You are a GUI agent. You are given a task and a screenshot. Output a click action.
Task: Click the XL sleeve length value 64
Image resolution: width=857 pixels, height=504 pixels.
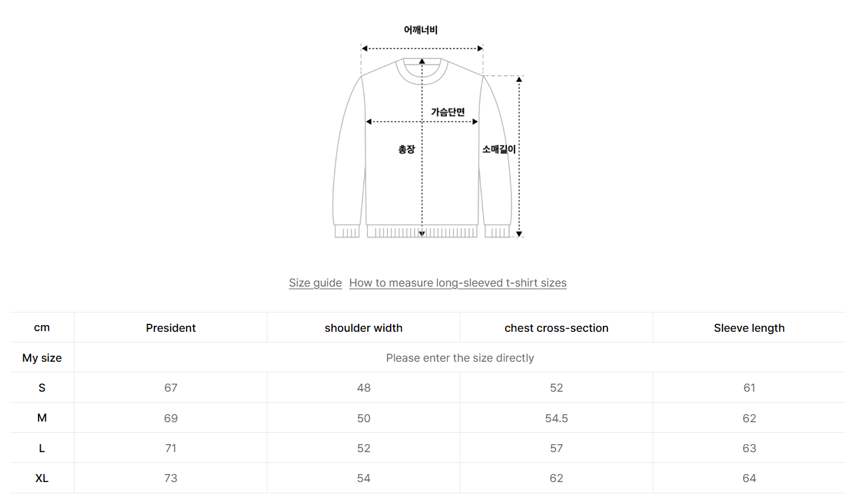coord(749,478)
